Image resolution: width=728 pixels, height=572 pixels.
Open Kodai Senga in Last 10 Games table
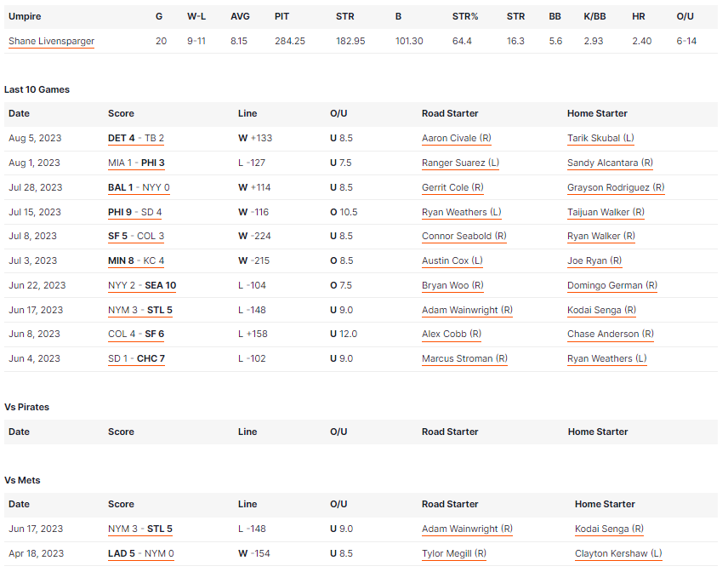(x=602, y=310)
